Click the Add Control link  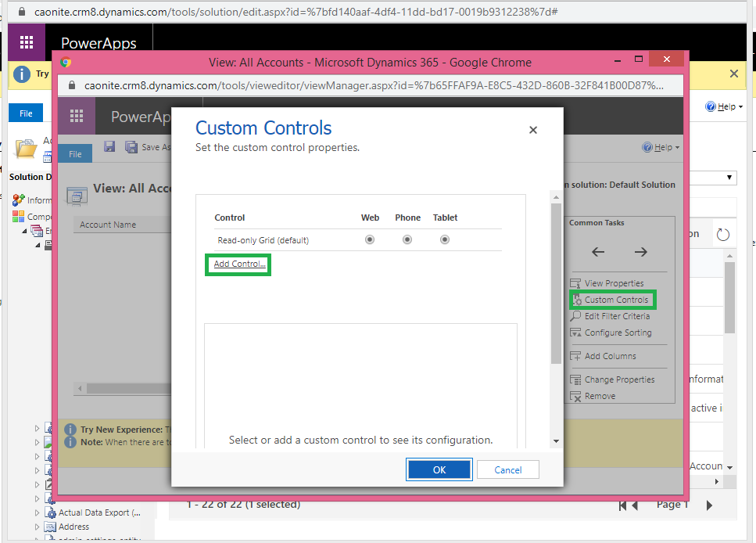(240, 264)
